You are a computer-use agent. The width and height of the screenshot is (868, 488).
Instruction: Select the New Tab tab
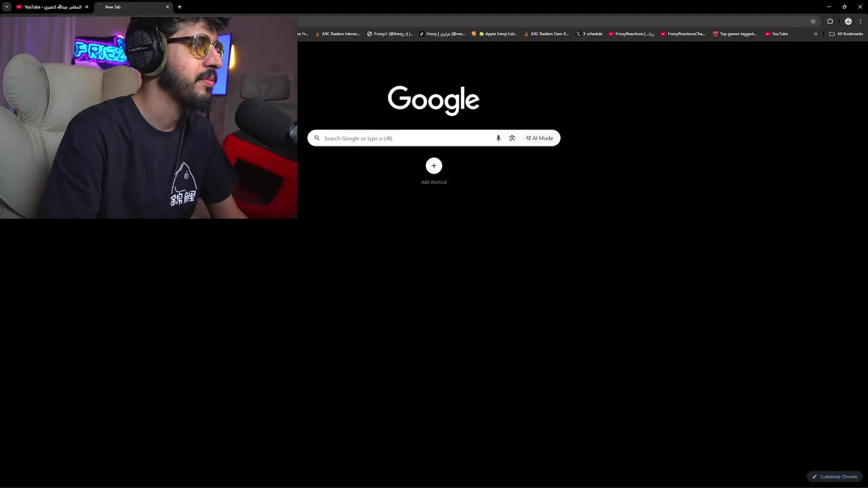coord(134,7)
